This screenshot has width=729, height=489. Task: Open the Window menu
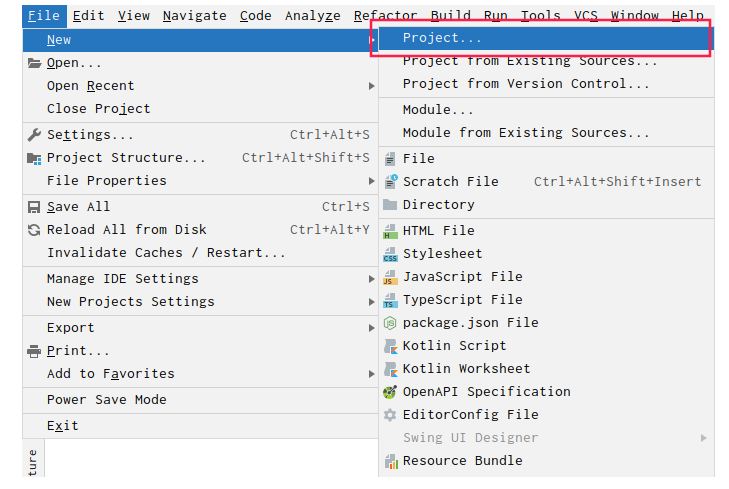(635, 16)
